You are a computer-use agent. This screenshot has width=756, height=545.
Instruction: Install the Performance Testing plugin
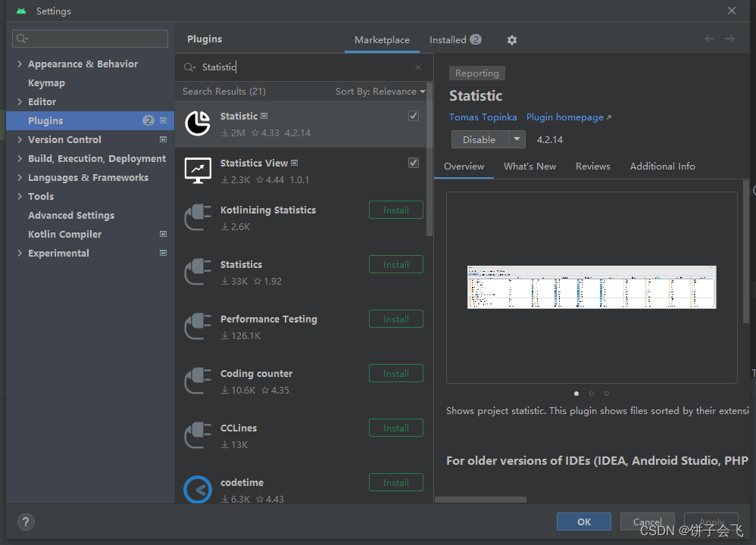[x=395, y=319]
